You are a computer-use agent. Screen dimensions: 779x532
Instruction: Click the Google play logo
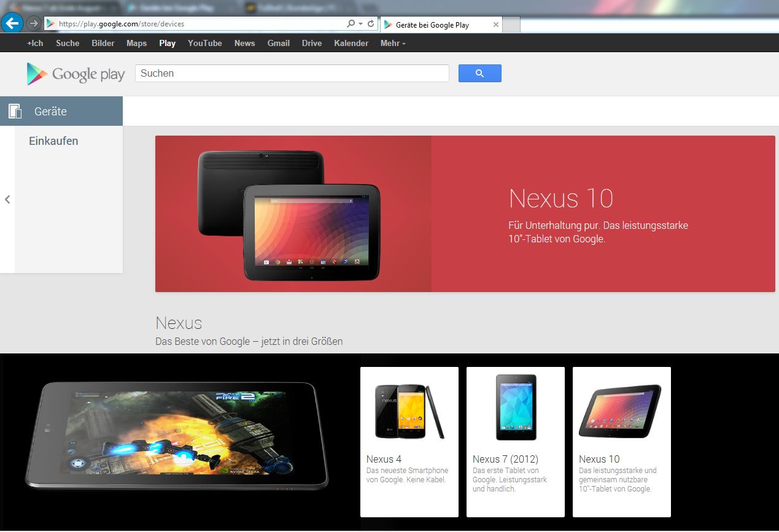[x=76, y=74]
